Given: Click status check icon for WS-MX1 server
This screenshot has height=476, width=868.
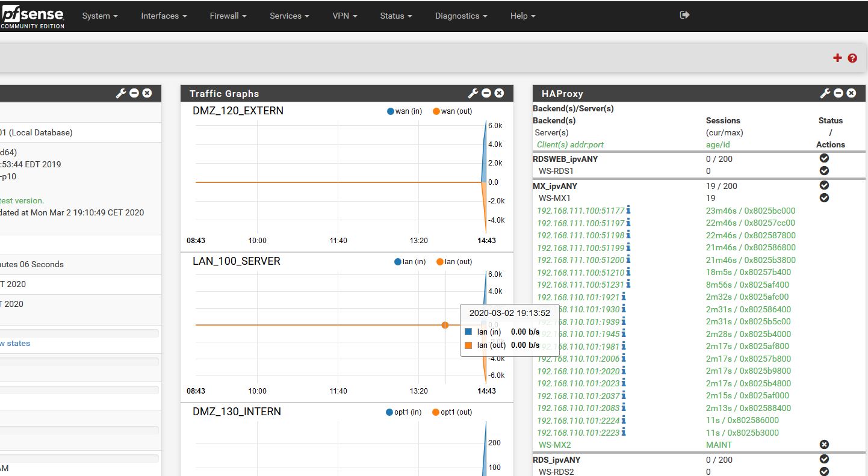Looking at the screenshot, I should [824, 197].
